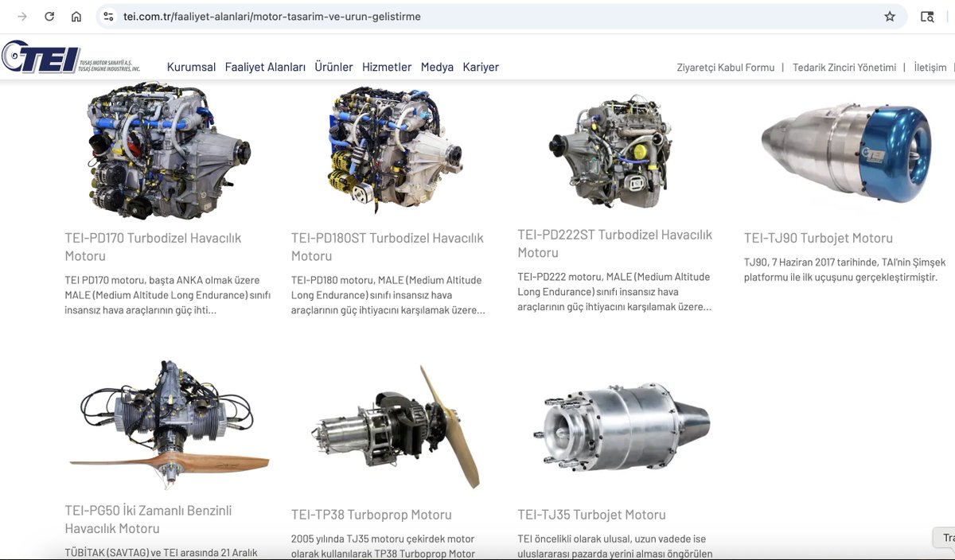Click description starting 'TEI-PD222 motoru, MALE'

coord(614,292)
